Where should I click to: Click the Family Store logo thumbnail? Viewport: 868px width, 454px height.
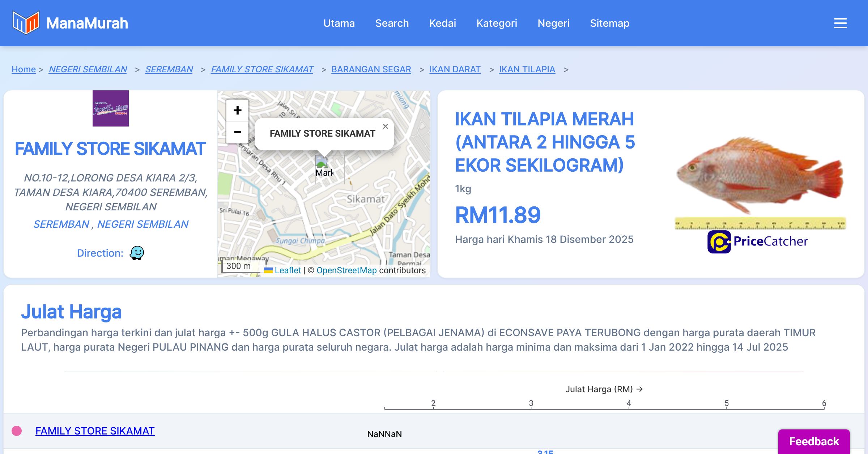(x=111, y=108)
